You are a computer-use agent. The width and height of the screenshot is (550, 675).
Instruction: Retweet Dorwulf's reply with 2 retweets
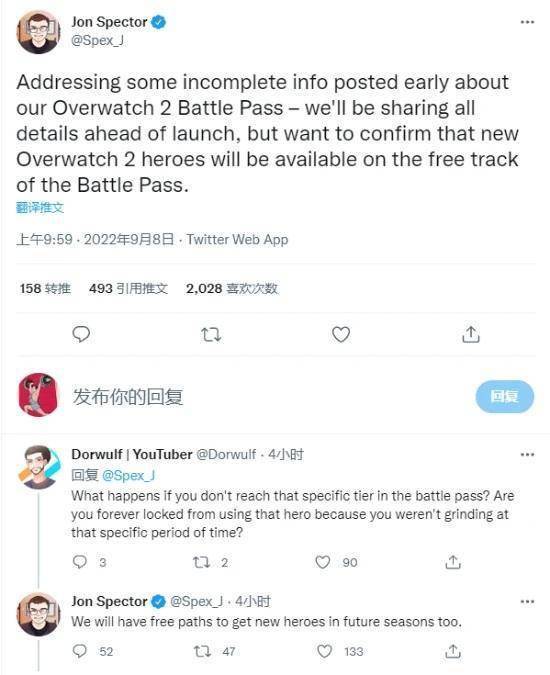click(201, 562)
